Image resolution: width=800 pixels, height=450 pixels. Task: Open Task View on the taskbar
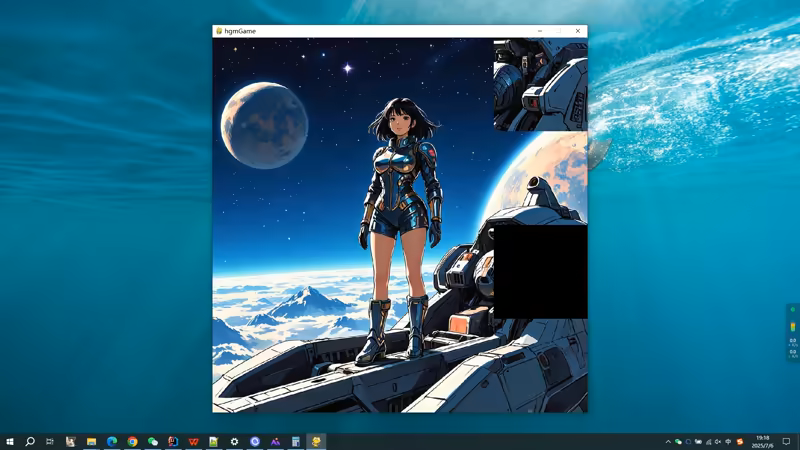click(x=50, y=441)
